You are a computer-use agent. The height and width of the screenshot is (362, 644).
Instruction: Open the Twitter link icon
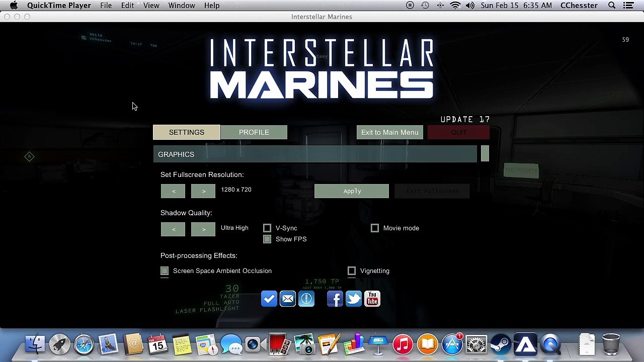click(354, 299)
